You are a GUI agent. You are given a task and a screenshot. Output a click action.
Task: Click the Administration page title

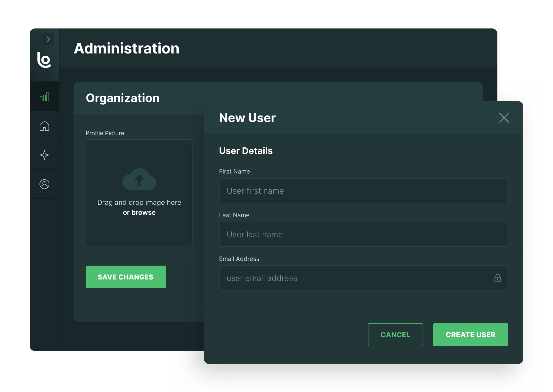click(x=126, y=48)
